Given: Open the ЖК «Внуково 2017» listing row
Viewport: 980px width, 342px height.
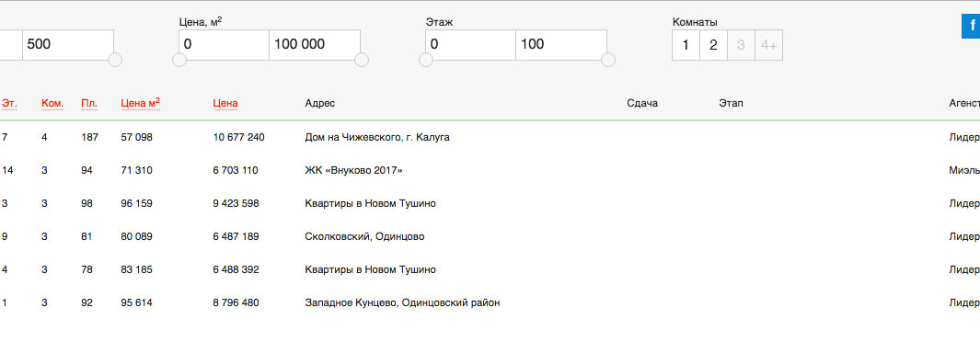Looking at the screenshot, I should tap(490, 170).
